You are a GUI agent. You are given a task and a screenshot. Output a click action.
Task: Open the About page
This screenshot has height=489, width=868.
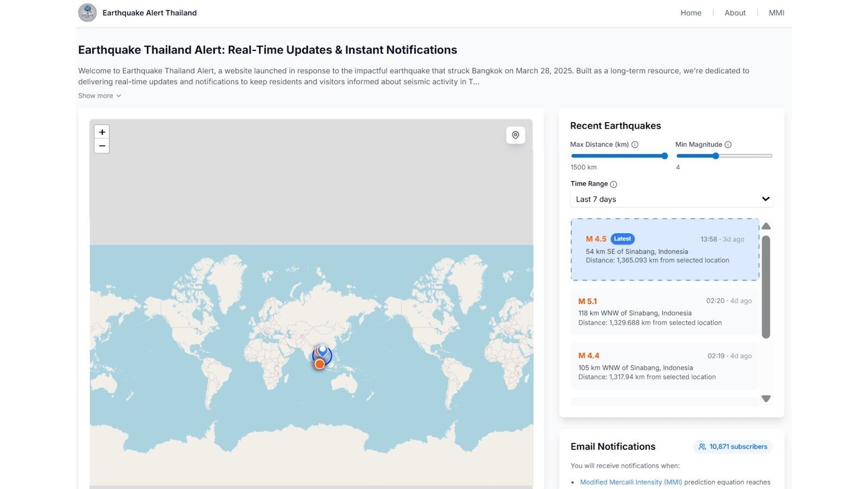[x=735, y=12]
